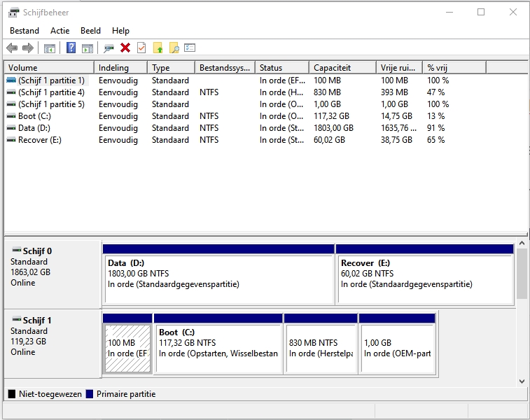
Task: Click the red X delete icon
Action: tap(125, 48)
